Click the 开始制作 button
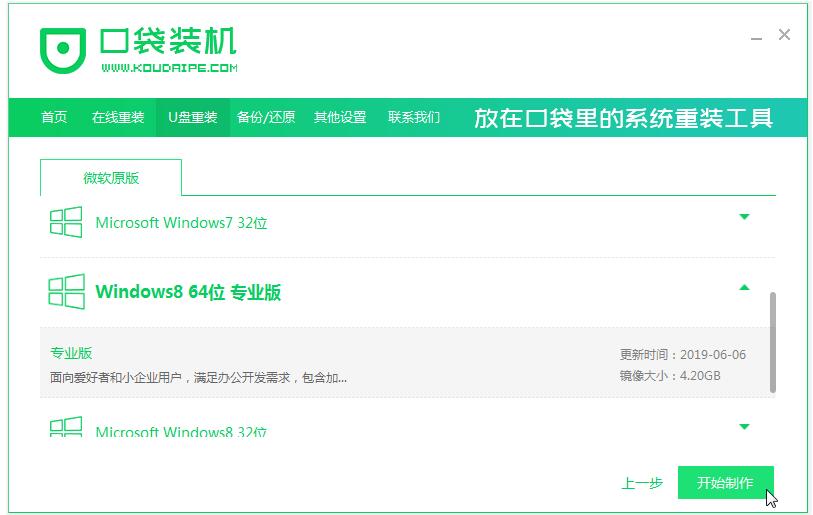The image size is (813, 515). pos(725,482)
